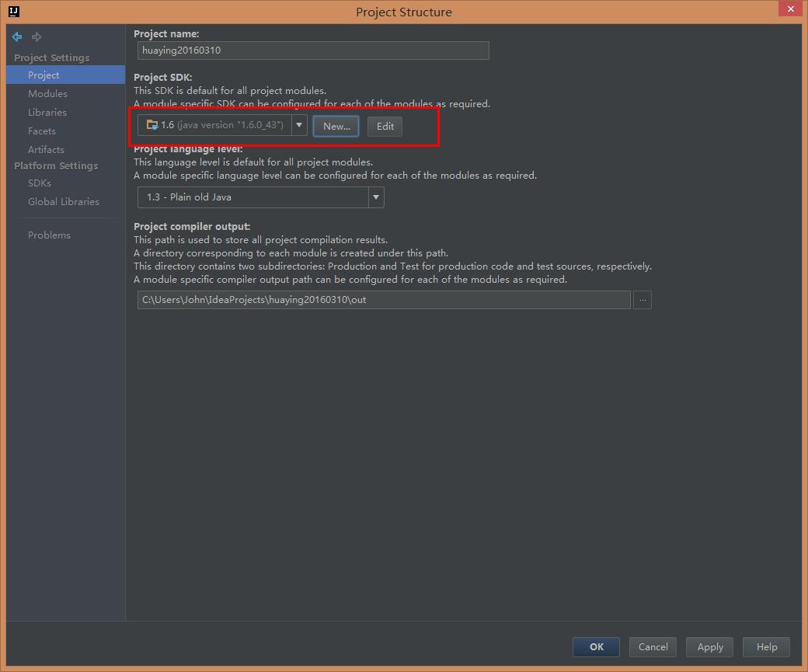The image size is (808, 672).
Task: Click Apply to save changes
Action: (709, 646)
